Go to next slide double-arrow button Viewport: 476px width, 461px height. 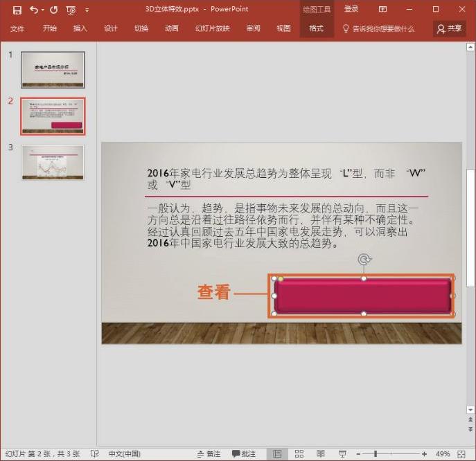[470, 429]
